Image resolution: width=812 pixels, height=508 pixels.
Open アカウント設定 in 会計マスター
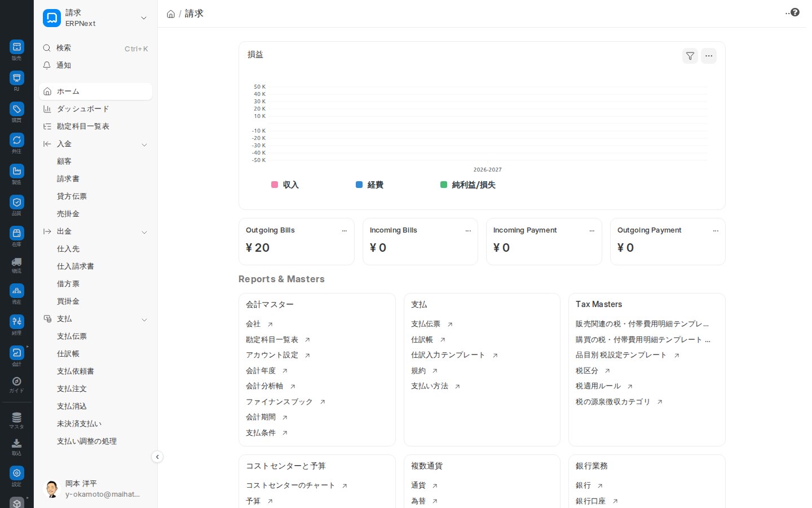272,355
